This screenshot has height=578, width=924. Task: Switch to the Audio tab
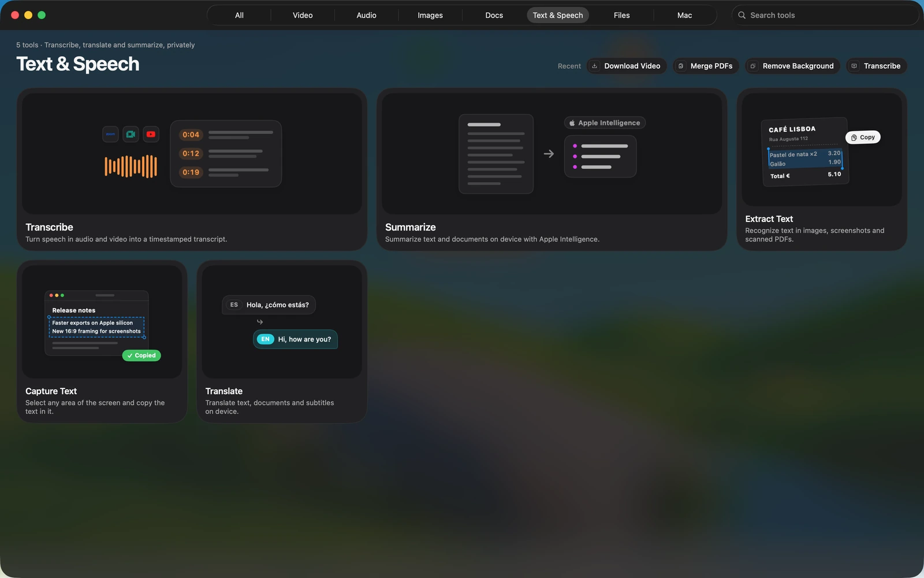coord(366,15)
